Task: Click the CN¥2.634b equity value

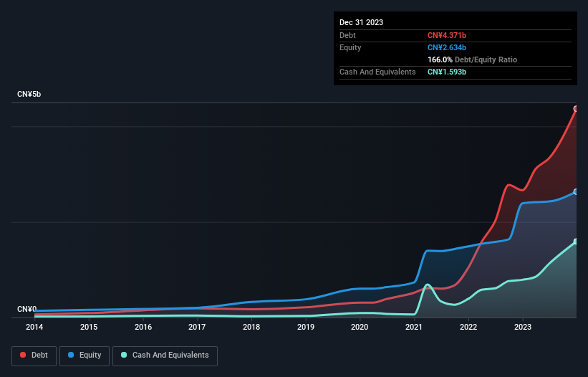Action: point(447,47)
